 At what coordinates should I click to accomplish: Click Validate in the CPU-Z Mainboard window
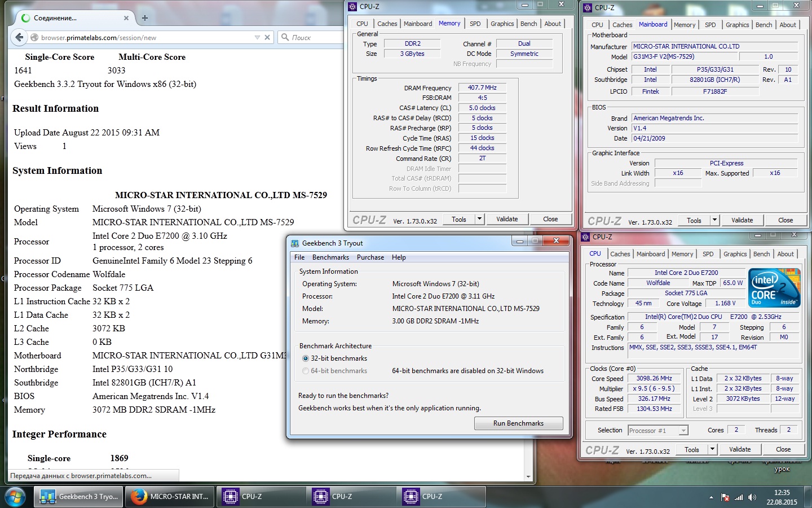pos(742,220)
